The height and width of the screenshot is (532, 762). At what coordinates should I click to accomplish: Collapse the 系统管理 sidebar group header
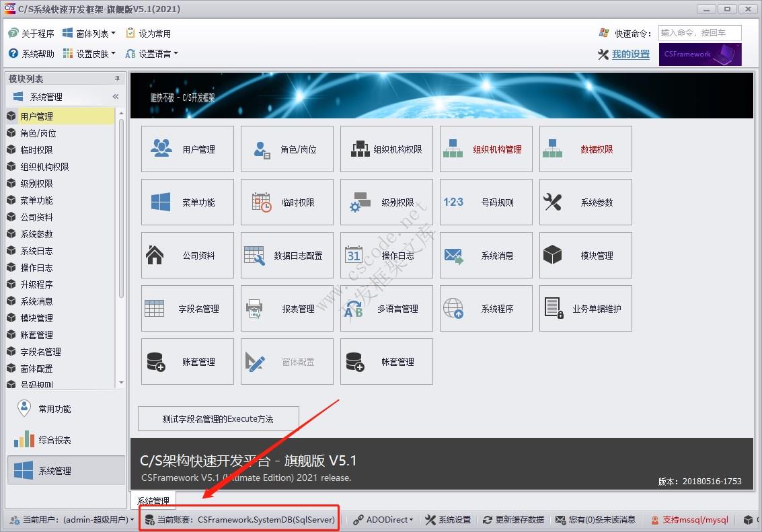(115, 97)
